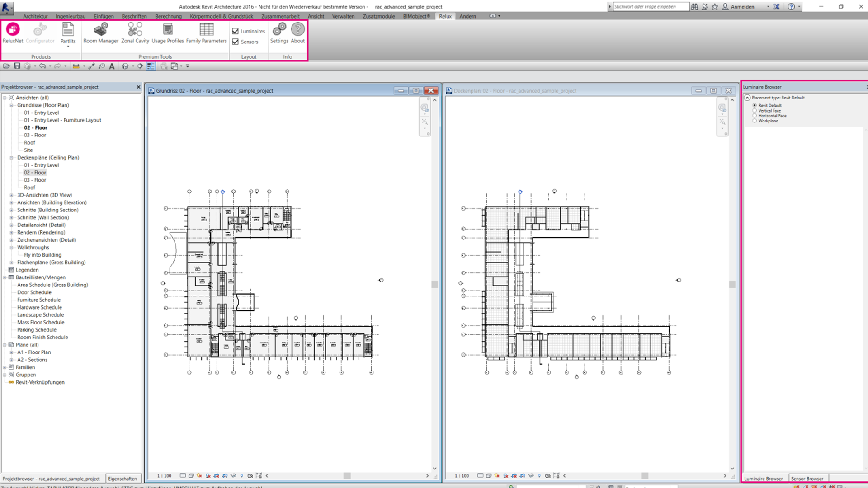Click the navigation wheel in Grundriss view
Viewport: 868px width, 488px height.
(424, 108)
